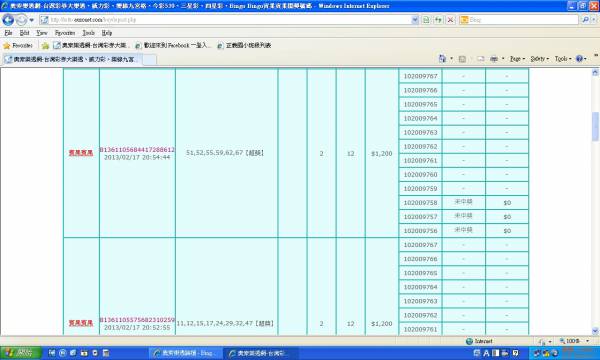The width and height of the screenshot is (600, 360).
Task: Open the Page dropdown menu
Action: (517, 59)
